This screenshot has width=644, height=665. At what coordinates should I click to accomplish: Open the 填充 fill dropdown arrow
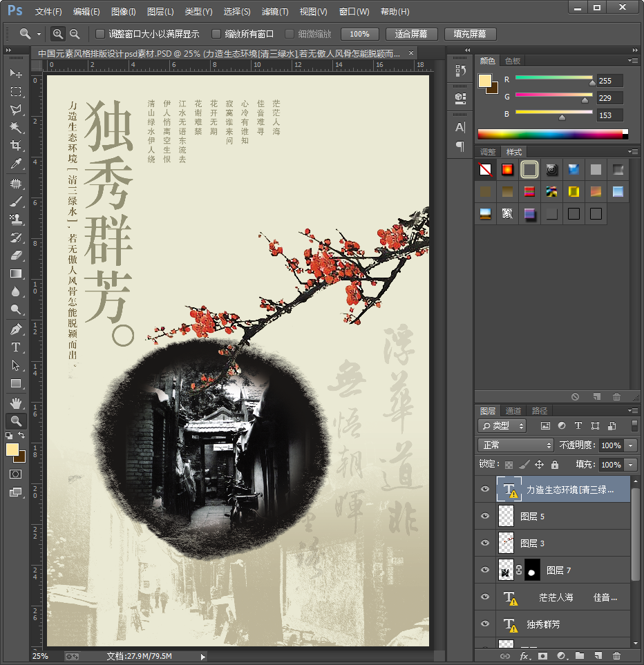click(x=631, y=465)
